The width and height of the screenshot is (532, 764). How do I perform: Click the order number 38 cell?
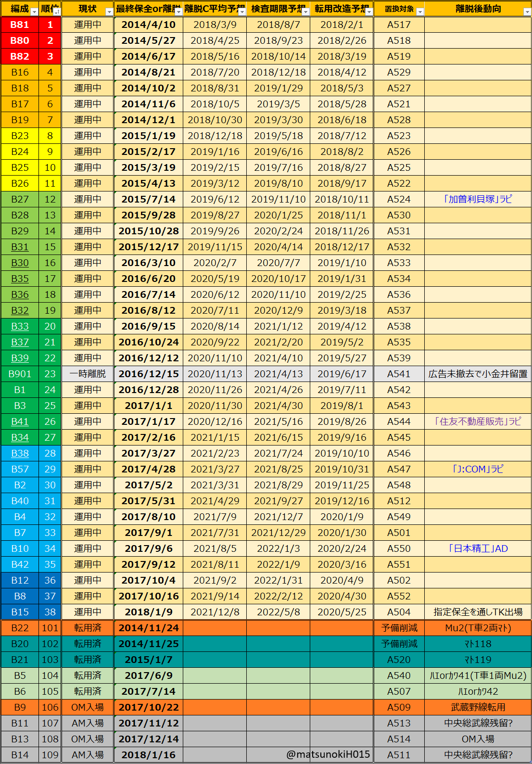point(50,612)
